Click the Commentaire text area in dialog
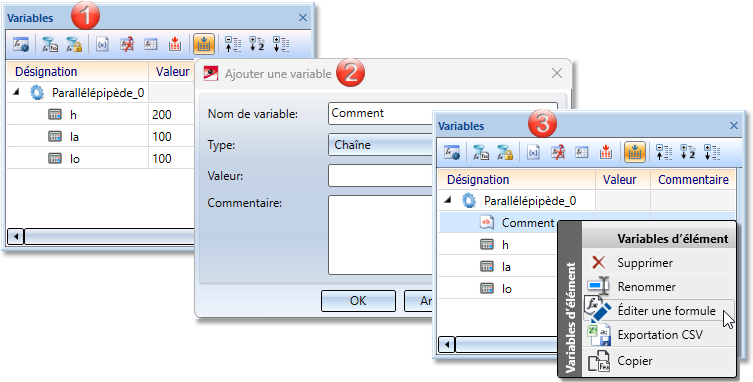 coord(380,234)
